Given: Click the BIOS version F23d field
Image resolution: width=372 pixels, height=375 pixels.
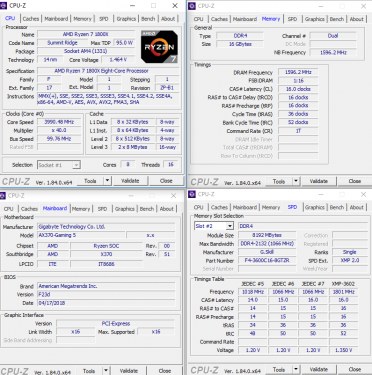Looking at the screenshot, I should [106, 295].
